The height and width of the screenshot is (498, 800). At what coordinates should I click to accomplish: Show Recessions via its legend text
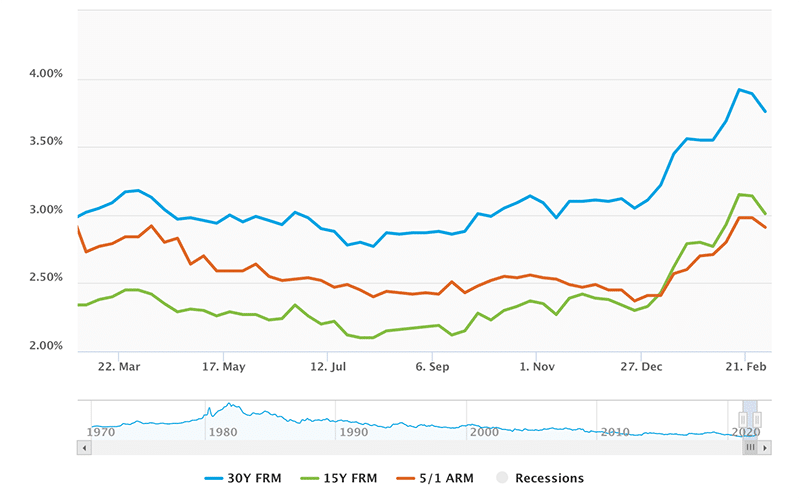(x=549, y=478)
